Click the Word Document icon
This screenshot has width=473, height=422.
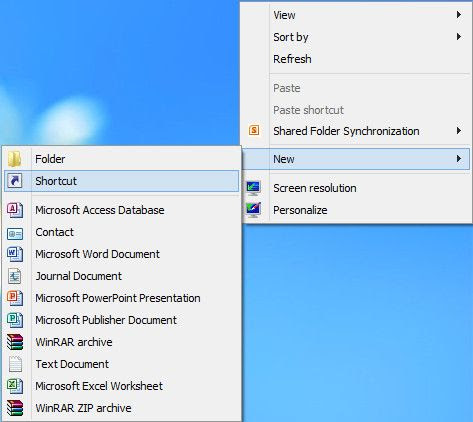pyautogui.click(x=15, y=254)
